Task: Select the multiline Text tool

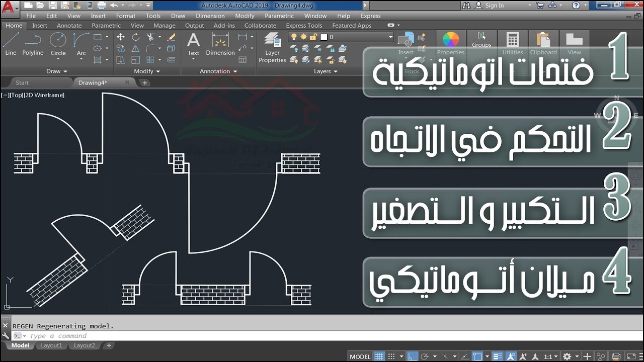Action: click(x=193, y=44)
